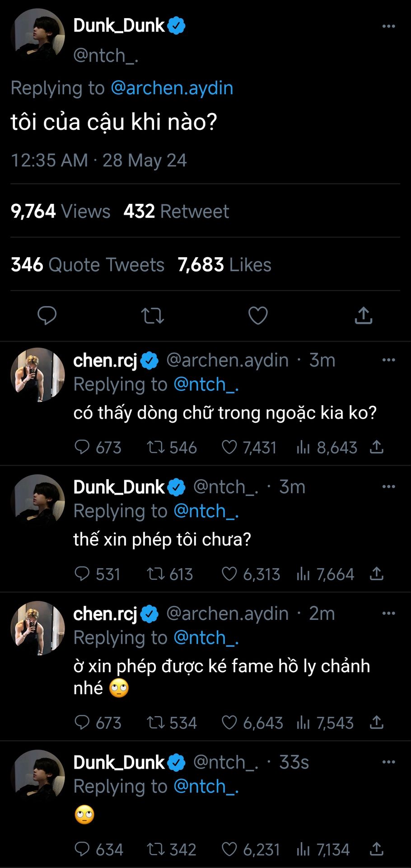
Task: View the 7,683 Likes list
Action: tap(224, 265)
